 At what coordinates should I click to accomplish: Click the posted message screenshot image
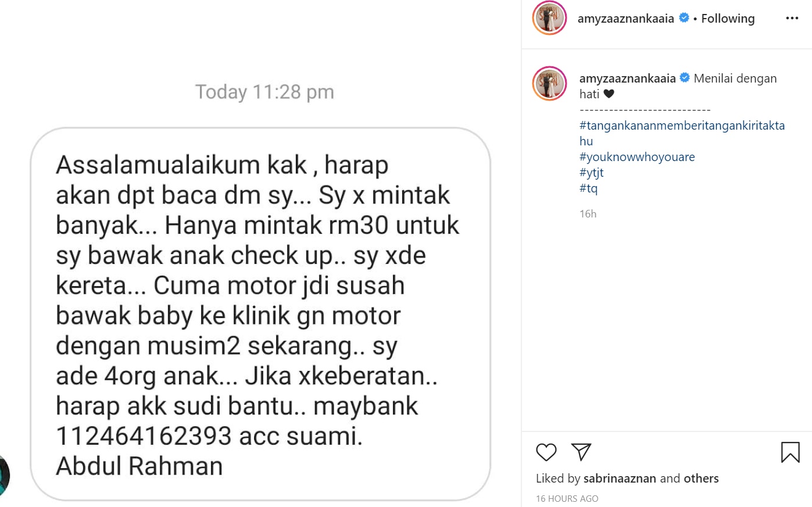(260, 253)
